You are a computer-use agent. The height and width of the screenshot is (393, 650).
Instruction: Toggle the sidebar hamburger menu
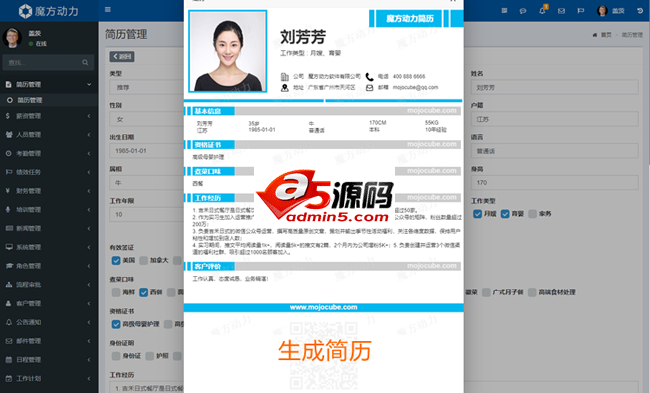(108, 10)
